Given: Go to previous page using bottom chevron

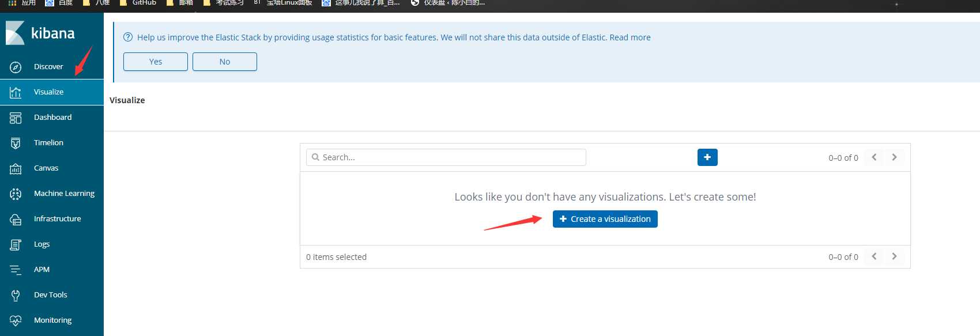Looking at the screenshot, I should (874, 256).
